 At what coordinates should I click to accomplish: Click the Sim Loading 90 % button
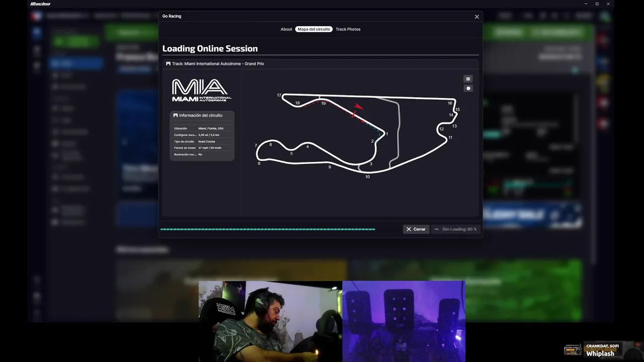[455, 229]
